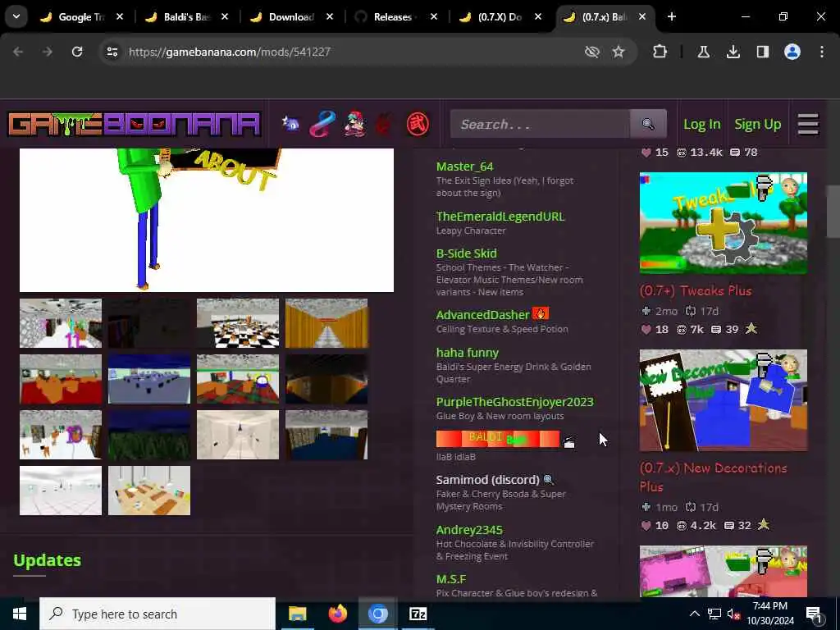840x630 pixels.
Task: Click the Log In link
Action: click(702, 125)
